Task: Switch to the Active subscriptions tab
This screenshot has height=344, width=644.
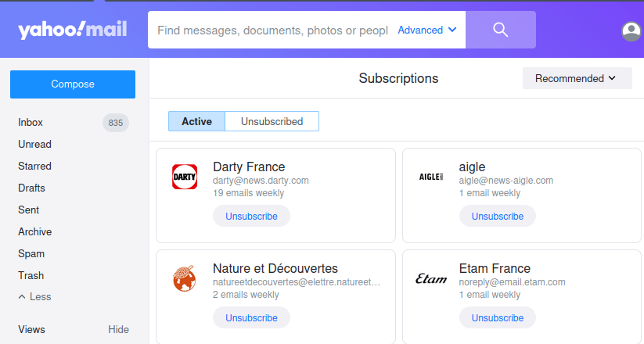Action: pyautogui.click(x=196, y=121)
